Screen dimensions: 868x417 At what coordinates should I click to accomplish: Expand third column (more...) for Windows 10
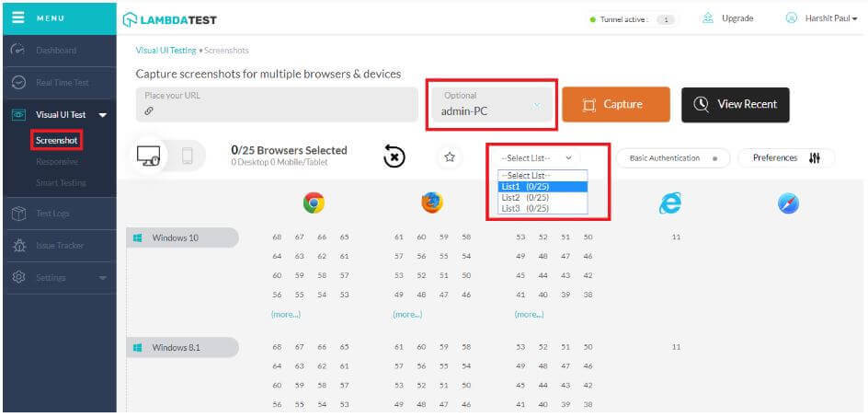[x=530, y=315]
